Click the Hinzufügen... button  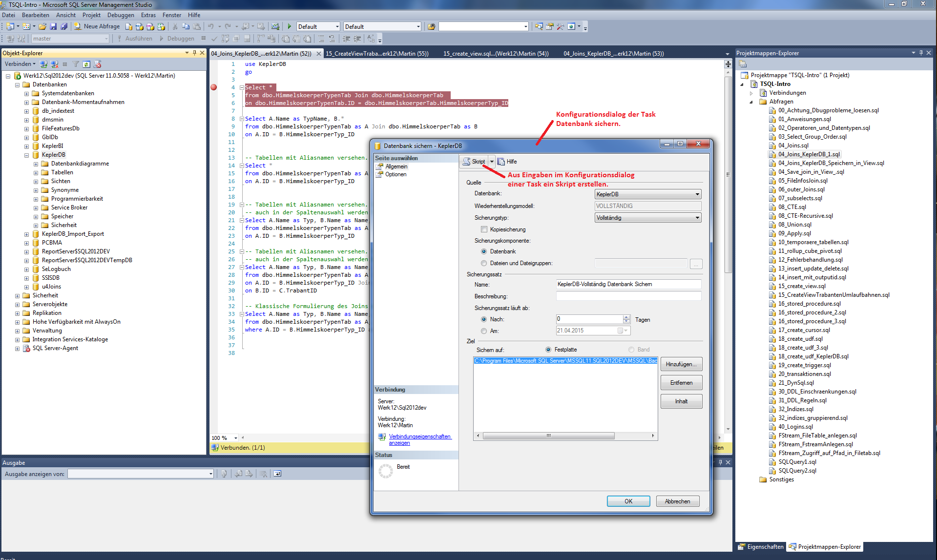[681, 364]
